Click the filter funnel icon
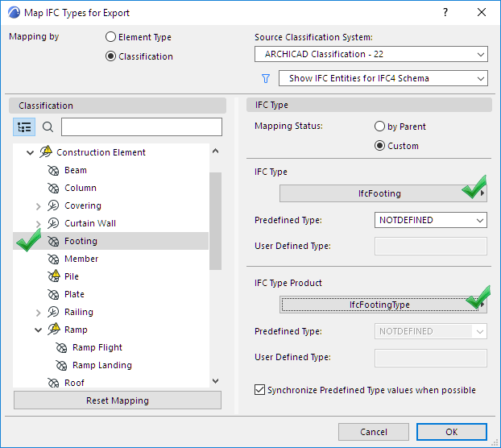The image size is (501, 448). (266, 78)
